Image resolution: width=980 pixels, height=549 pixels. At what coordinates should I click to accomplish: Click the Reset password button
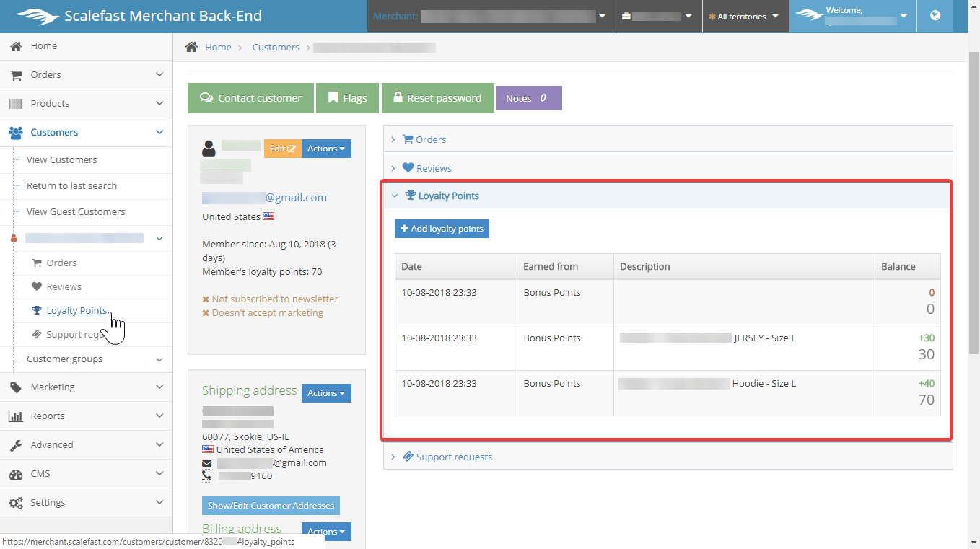pyautogui.click(x=437, y=98)
